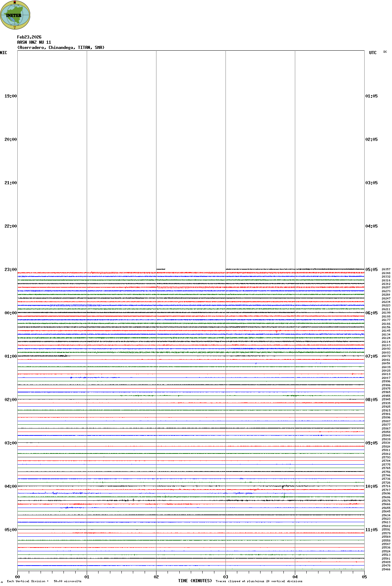Click the INETER logo
Image resolution: width=392 pixels, height=586 pixels.
(15, 15)
